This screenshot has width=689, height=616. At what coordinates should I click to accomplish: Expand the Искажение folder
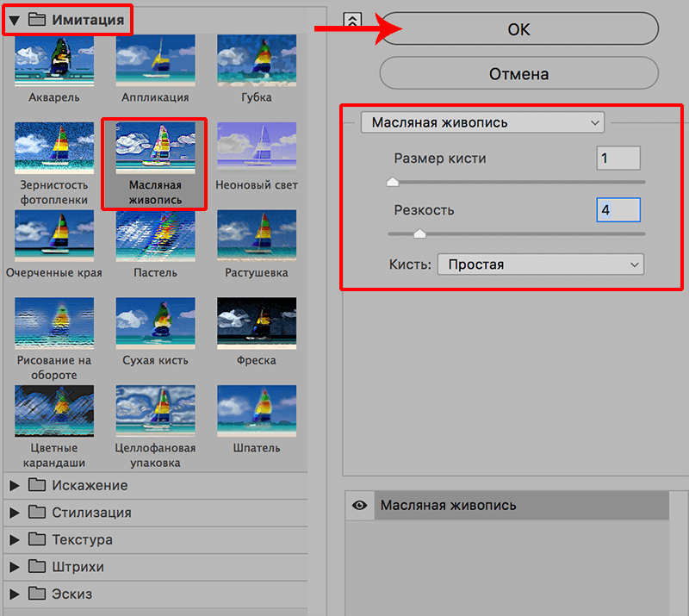click(x=15, y=486)
